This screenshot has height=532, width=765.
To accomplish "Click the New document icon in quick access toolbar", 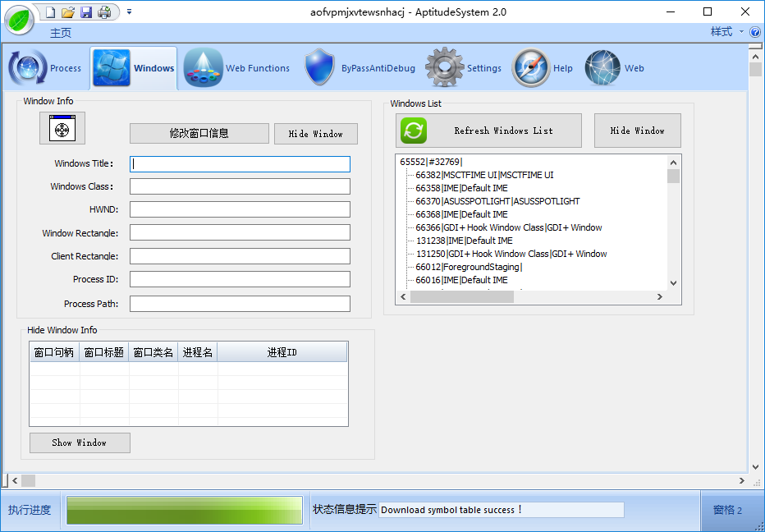I will click(50, 12).
